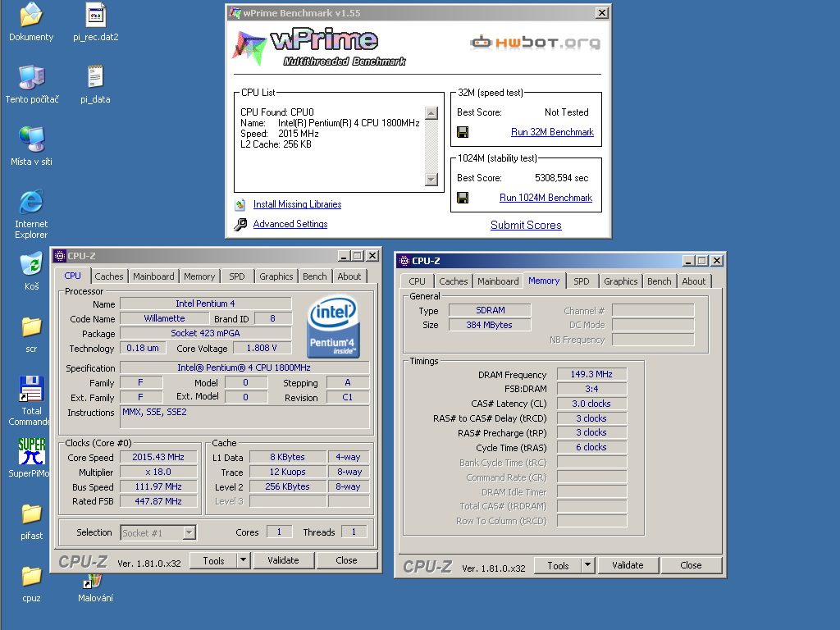Click Tools button in right CPU-Z

click(x=558, y=565)
